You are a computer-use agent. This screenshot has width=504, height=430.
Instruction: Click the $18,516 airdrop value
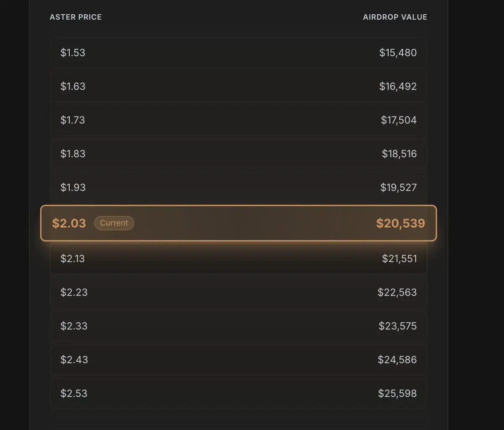(x=399, y=154)
